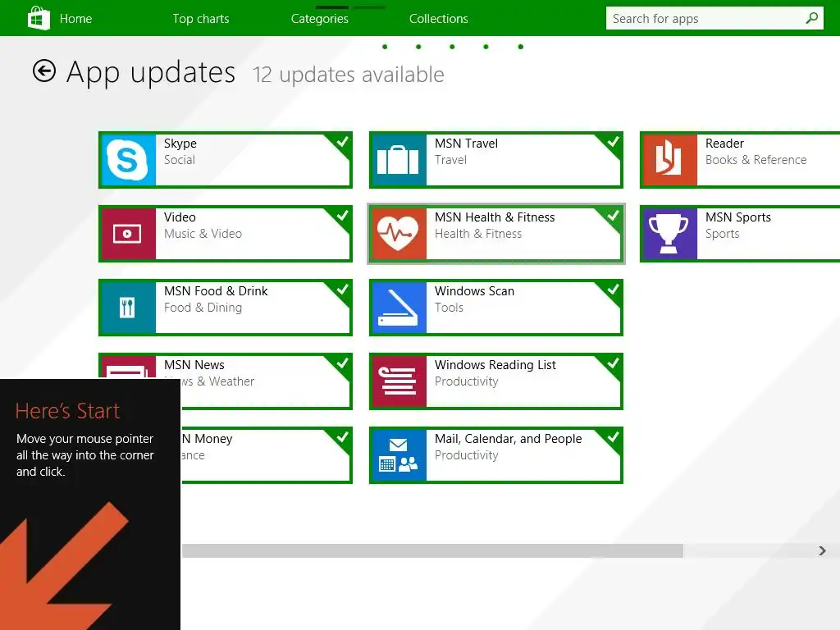Click the Search for apps field

point(714,18)
